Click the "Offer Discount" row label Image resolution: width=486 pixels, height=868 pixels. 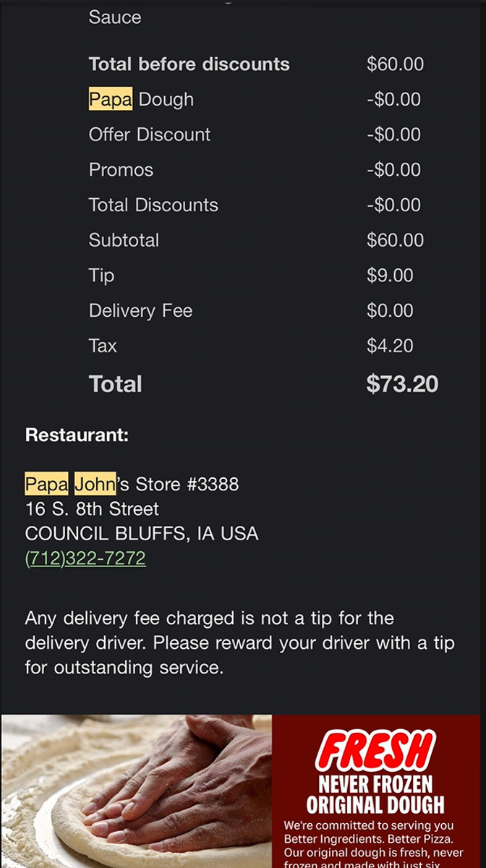click(150, 135)
